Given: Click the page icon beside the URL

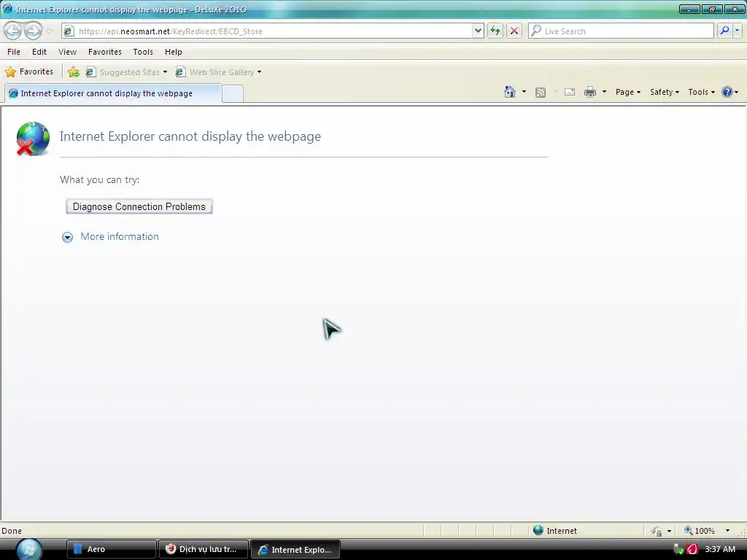Looking at the screenshot, I should (69, 31).
